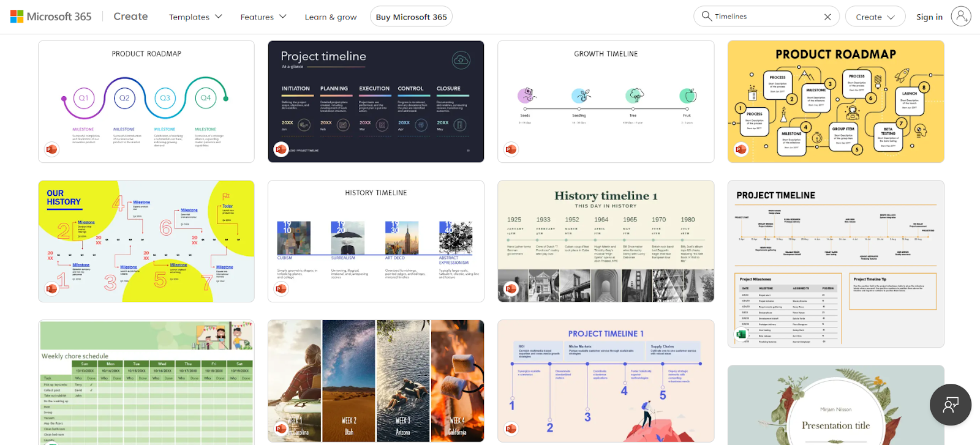Image resolution: width=980 pixels, height=445 pixels.
Task: Click the Seedling icon on Growth Timeline
Action: tap(581, 95)
